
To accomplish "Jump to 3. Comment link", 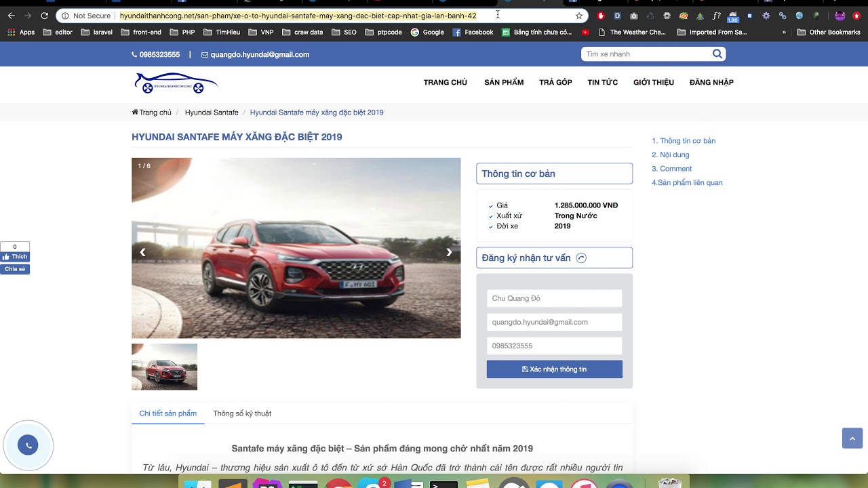I will tap(672, 169).
